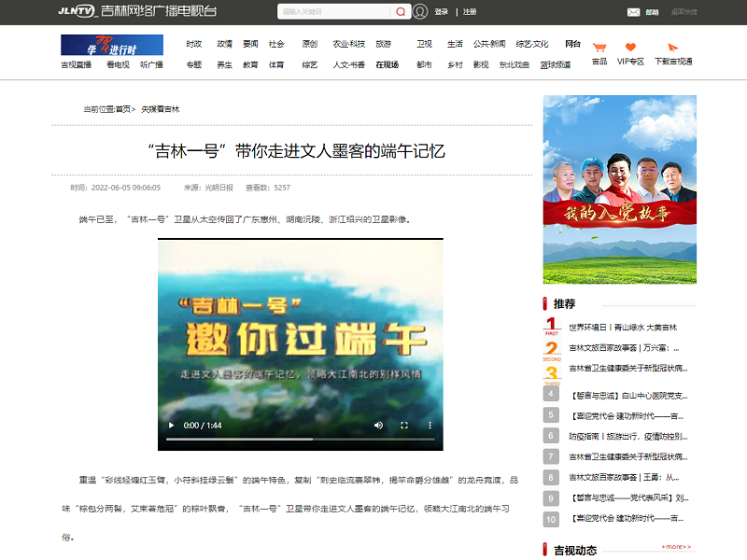
Task: Click the 注册 register link
Action: (470, 12)
